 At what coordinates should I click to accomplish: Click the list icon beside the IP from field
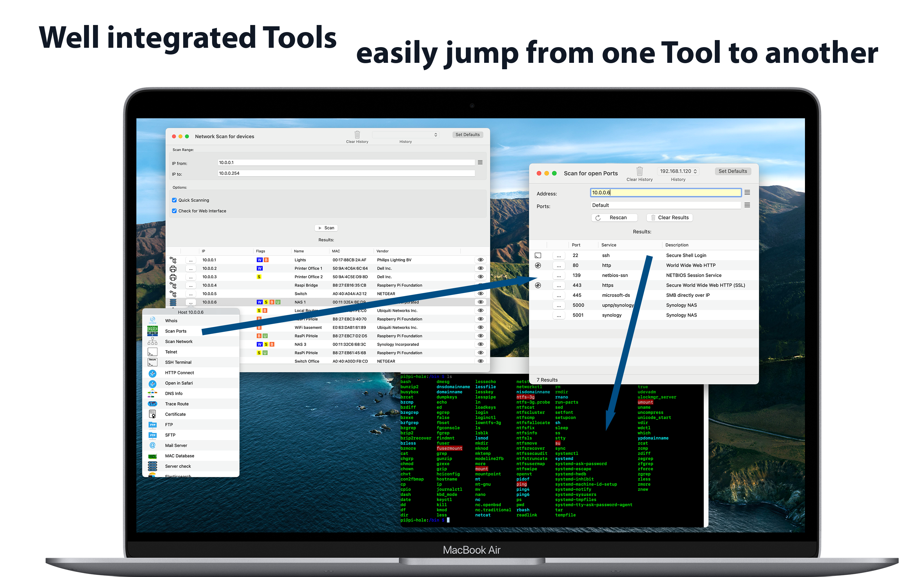(480, 163)
